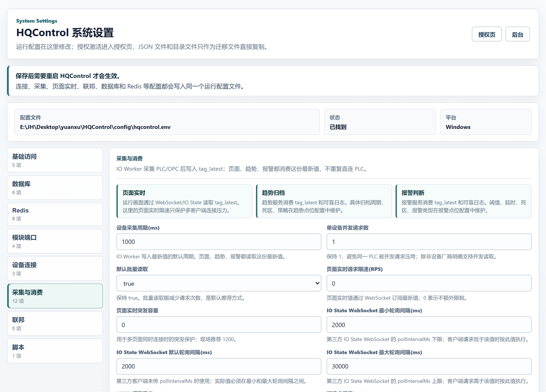The image size is (546, 392).
Task: Edit the 单设备并发请求数 field
Action: (429, 242)
